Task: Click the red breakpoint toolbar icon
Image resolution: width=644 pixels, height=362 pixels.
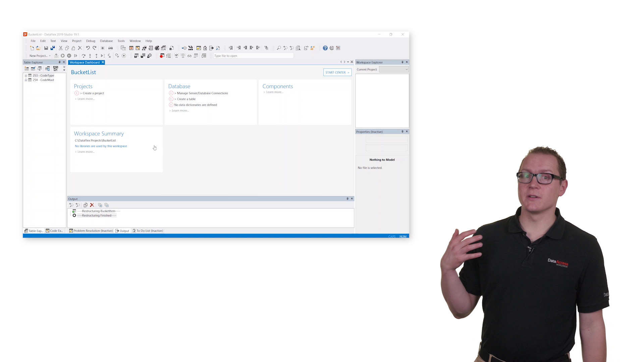Action: coord(162,56)
